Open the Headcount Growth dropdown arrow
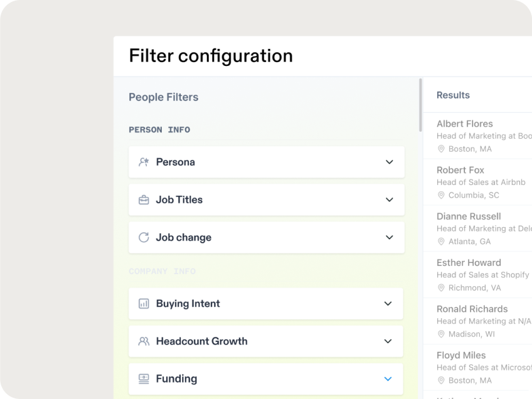The image size is (532, 399). [x=388, y=341]
